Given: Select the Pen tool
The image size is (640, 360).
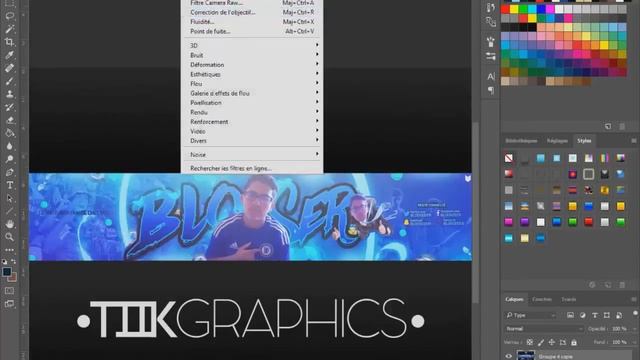Looking at the screenshot, I should tap(9, 172).
